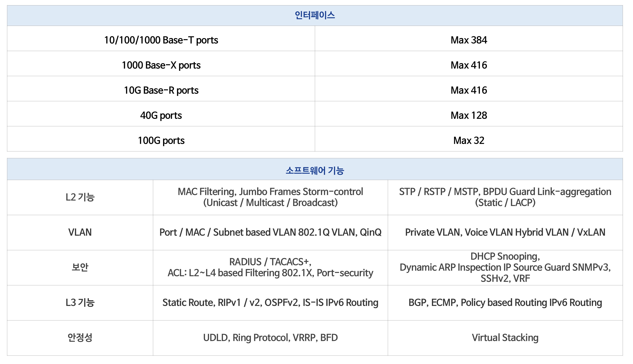Click the BGP, ECMP, Policy based Routing cell
This screenshot has height=364, width=633.
505,302
